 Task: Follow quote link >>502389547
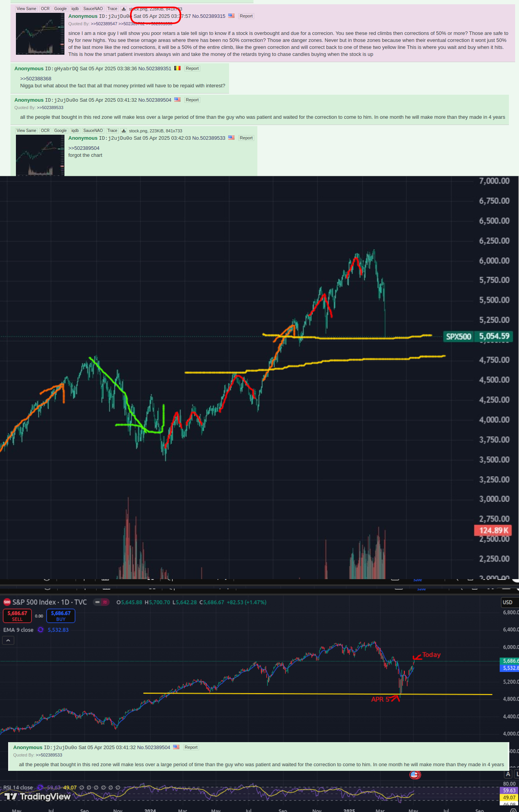pos(104,24)
